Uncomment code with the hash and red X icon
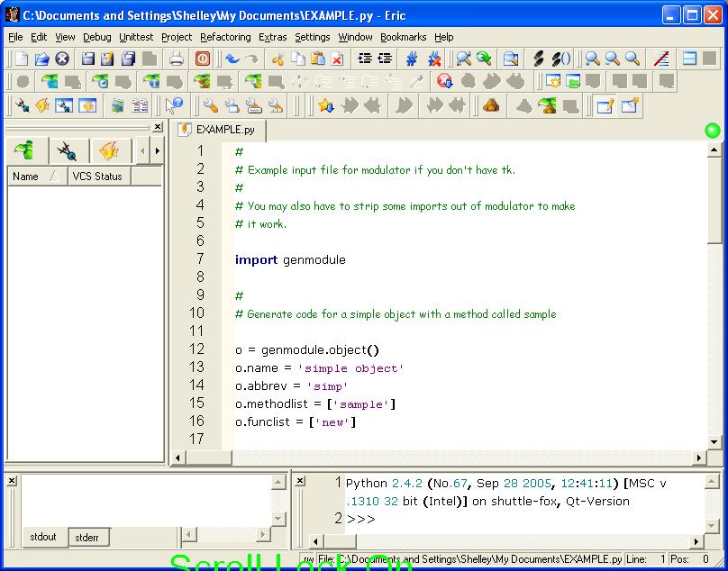Viewport: 728px width, 571px height. click(x=434, y=59)
